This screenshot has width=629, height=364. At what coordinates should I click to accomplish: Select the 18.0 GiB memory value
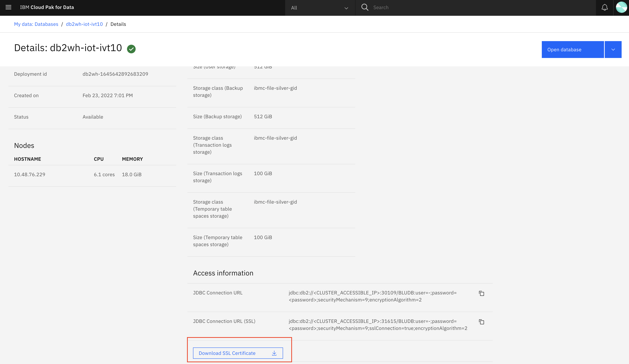tap(132, 175)
